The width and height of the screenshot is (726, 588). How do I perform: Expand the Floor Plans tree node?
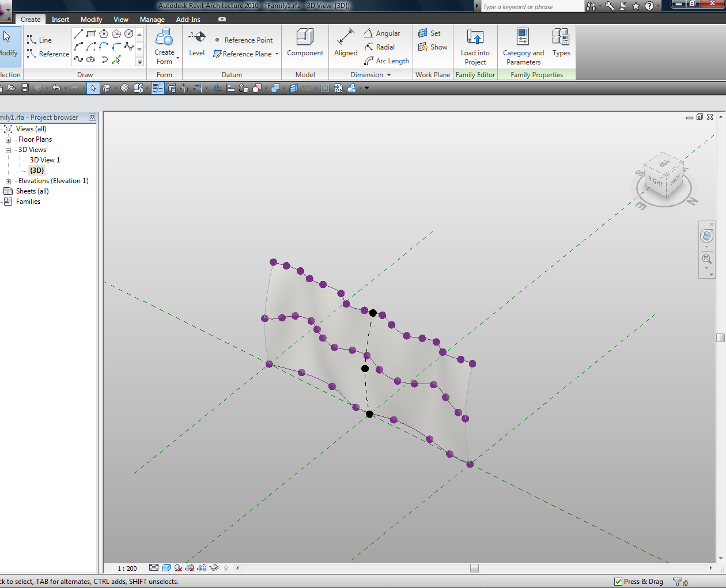9,140
